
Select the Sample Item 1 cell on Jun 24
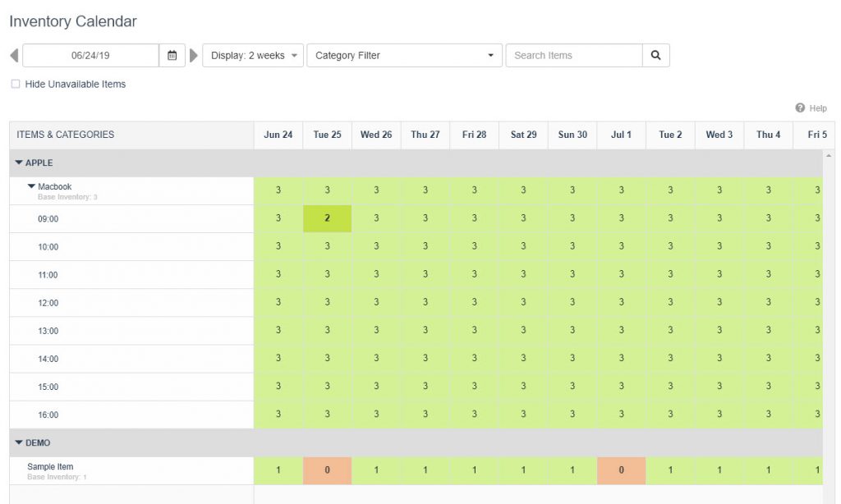[278, 470]
